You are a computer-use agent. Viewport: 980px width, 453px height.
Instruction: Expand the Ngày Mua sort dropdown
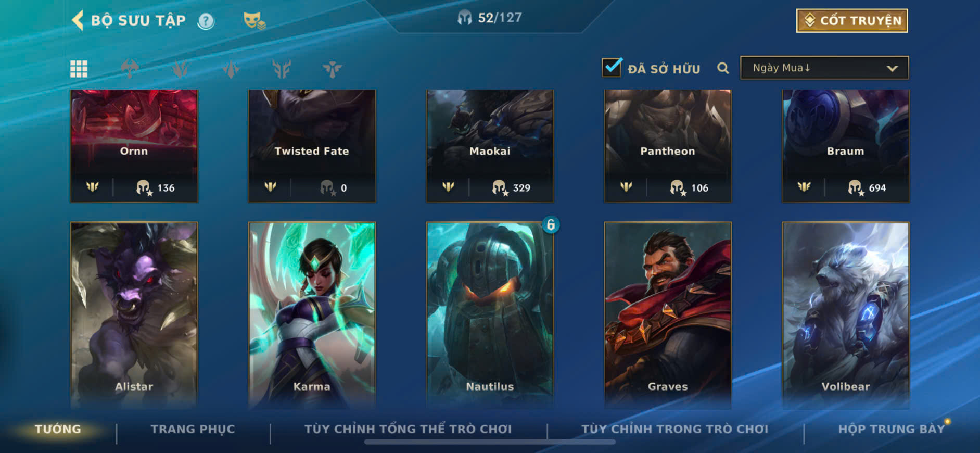click(x=824, y=68)
